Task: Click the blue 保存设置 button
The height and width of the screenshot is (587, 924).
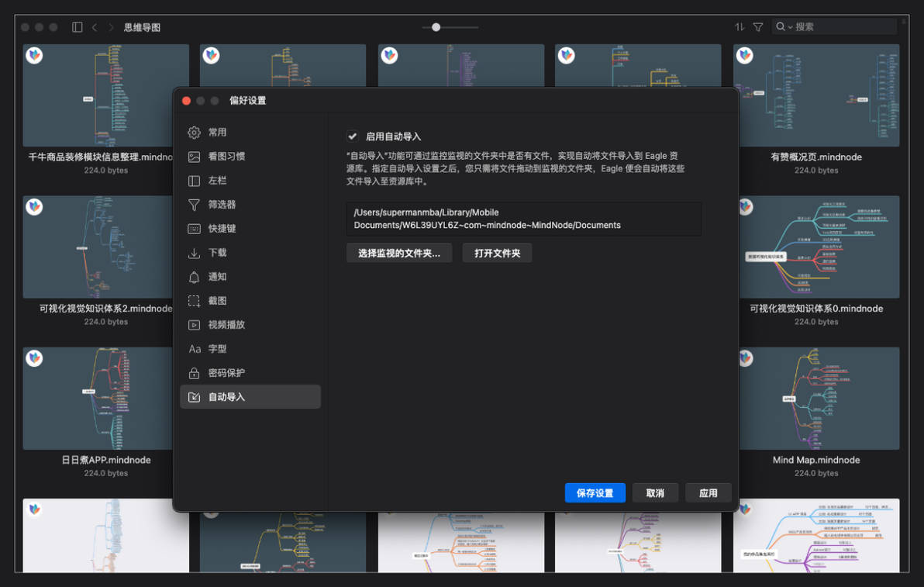Action: pyautogui.click(x=595, y=492)
